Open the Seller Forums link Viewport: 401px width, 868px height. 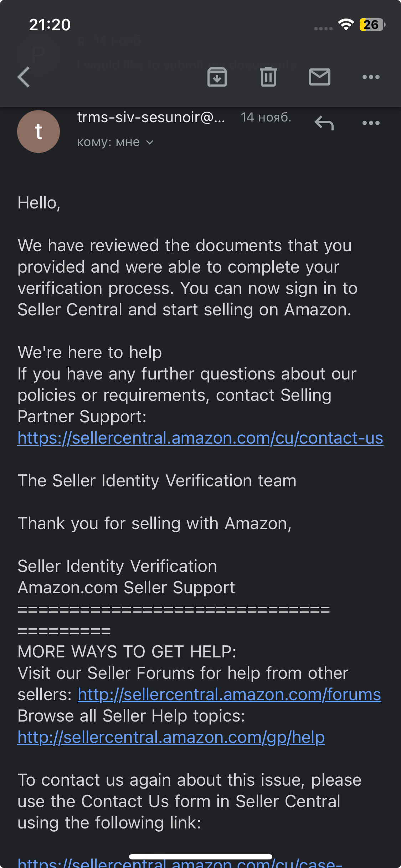(230, 694)
